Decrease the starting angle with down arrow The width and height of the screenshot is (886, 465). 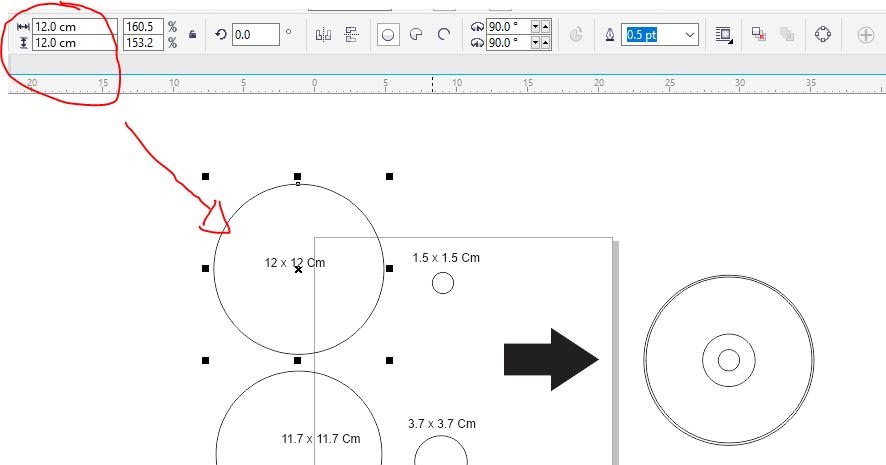[x=535, y=27]
